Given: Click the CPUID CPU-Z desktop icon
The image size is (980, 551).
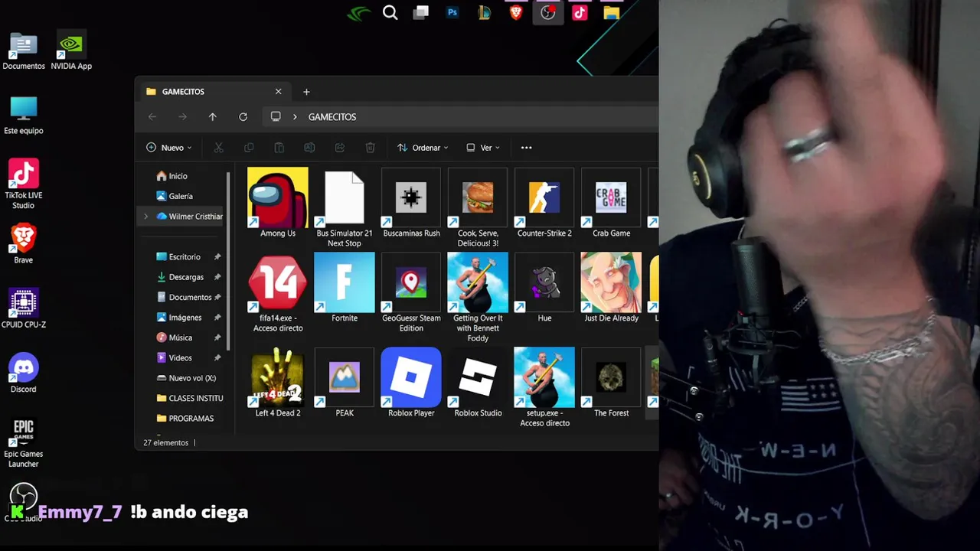Looking at the screenshot, I should point(24,308).
